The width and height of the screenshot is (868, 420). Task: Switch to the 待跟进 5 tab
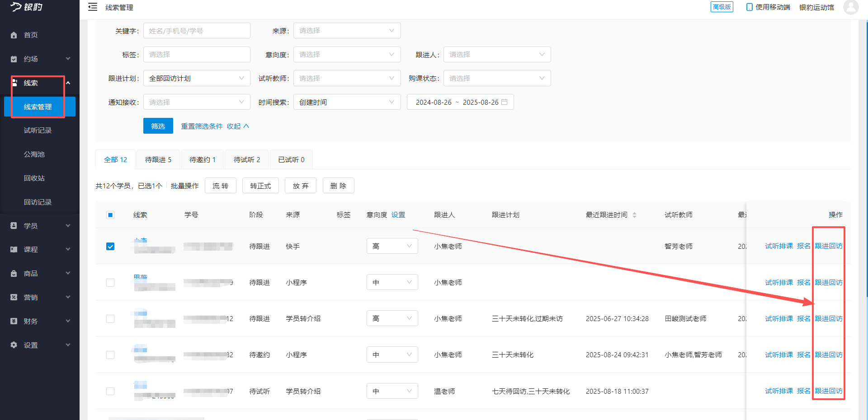(157, 159)
